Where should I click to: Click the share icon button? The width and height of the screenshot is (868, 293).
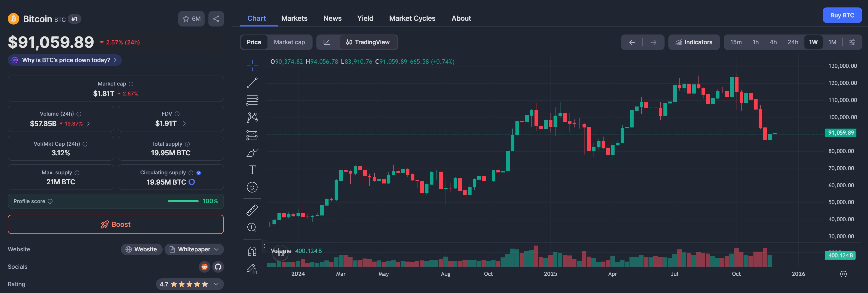tap(216, 19)
